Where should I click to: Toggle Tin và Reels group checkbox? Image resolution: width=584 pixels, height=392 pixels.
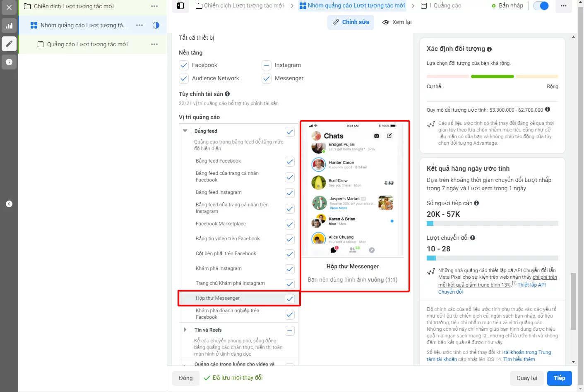pos(290,331)
